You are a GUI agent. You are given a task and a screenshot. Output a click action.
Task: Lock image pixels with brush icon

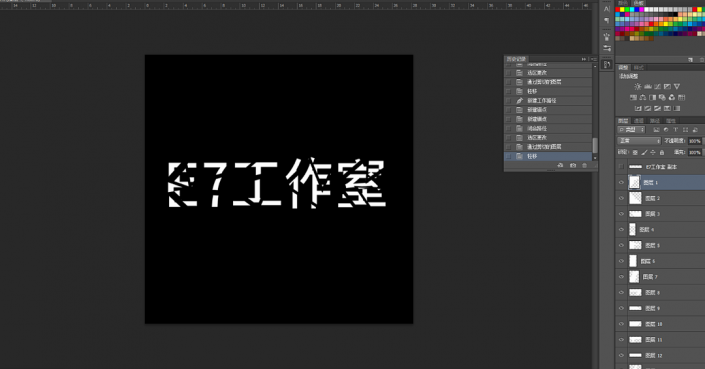tap(644, 152)
